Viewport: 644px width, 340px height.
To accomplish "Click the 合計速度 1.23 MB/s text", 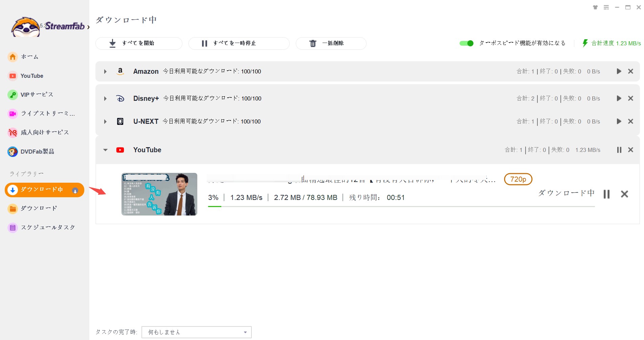I will [616, 43].
